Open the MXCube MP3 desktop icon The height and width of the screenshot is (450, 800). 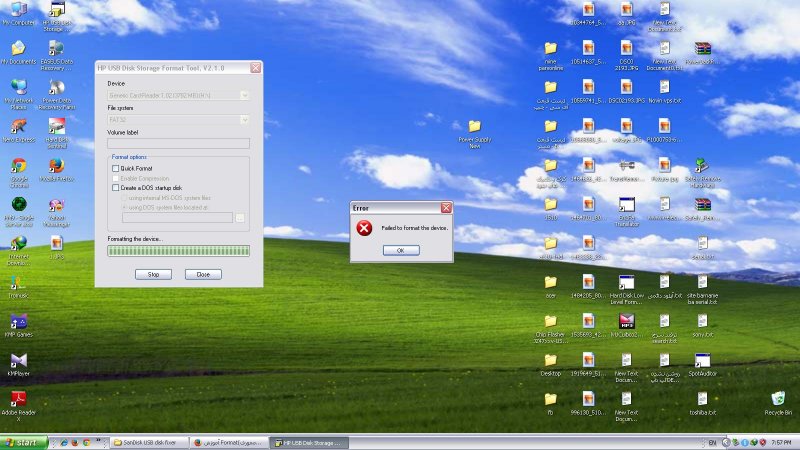(627, 326)
